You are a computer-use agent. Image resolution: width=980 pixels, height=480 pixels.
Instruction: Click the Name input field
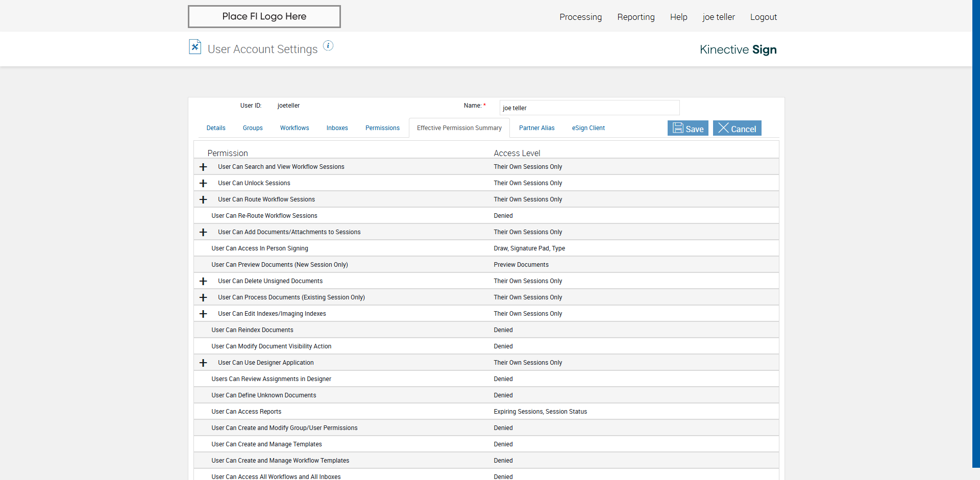click(x=589, y=108)
